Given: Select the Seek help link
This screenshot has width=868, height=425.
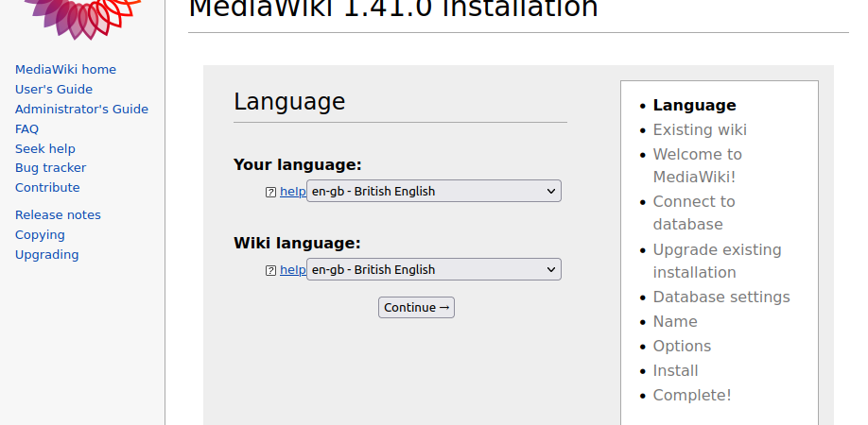Looking at the screenshot, I should (44, 148).
